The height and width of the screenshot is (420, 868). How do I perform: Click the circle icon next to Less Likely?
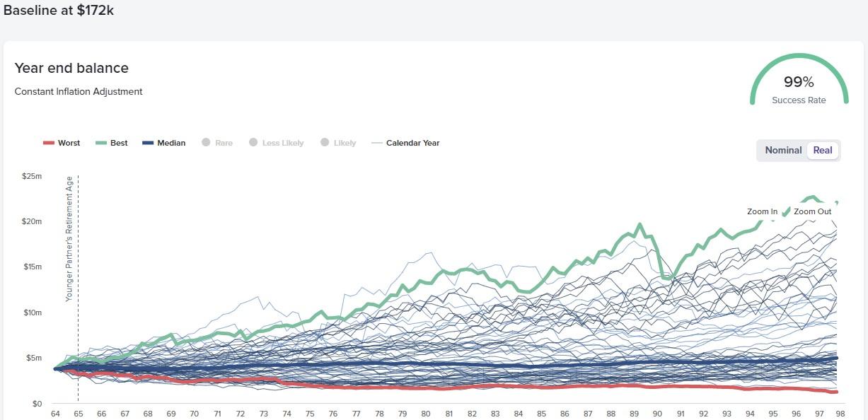pos(255,143)
